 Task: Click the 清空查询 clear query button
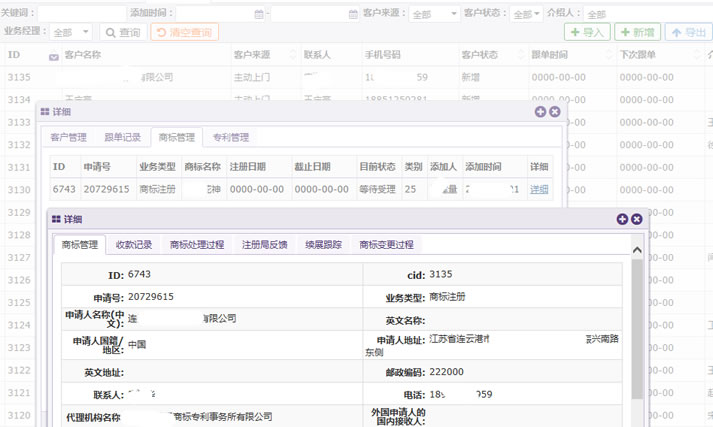click(x=185, y=33)
